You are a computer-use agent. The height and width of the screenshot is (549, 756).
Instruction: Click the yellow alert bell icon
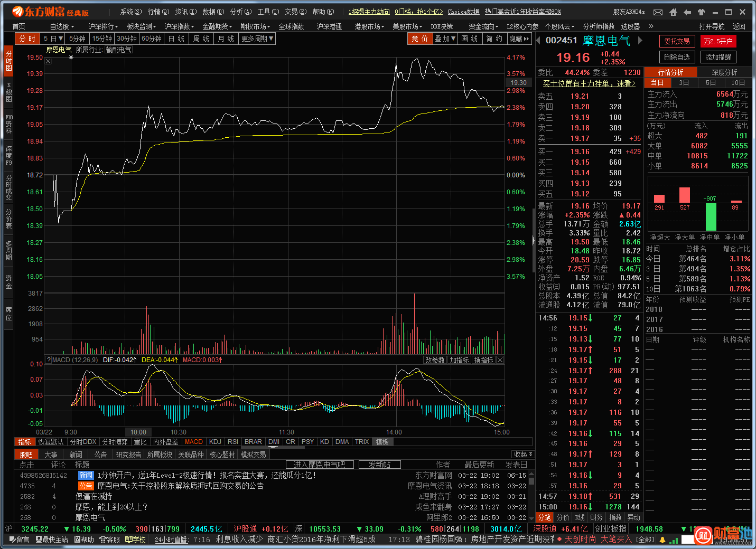point(662,539)
